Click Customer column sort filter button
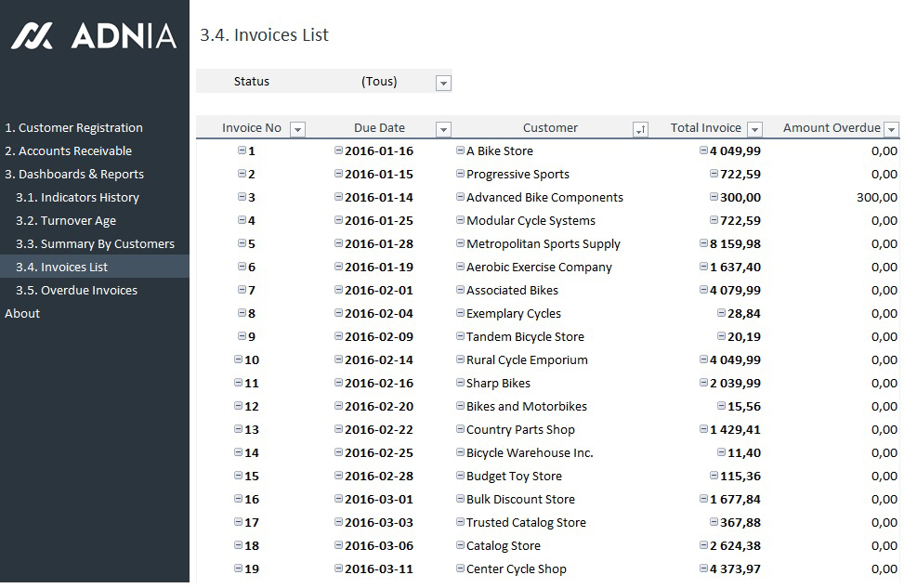 click(640, 129)
